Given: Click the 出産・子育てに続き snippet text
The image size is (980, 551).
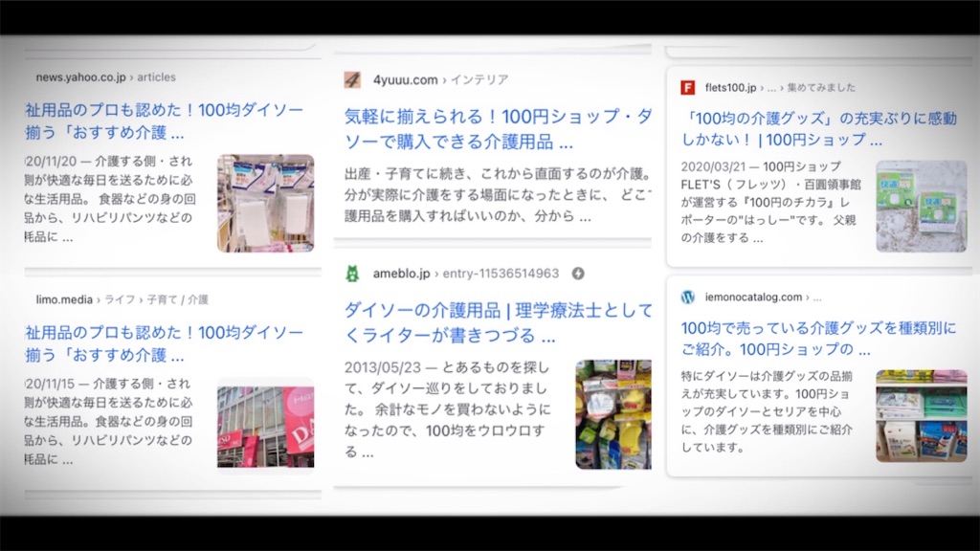Looking at the screenshot, I should pos(498,195).
